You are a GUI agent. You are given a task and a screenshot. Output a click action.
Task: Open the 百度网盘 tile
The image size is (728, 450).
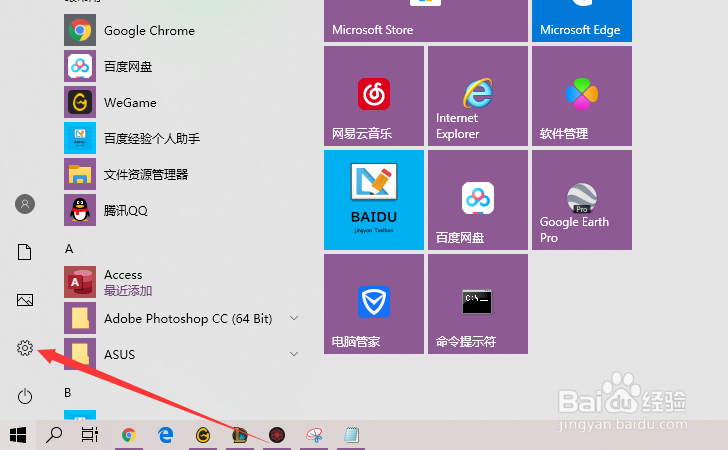click(478, 200)
